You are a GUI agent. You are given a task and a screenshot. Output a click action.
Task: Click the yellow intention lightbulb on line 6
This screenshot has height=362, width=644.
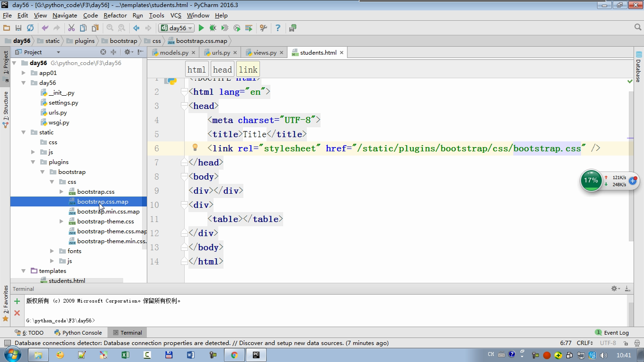point(195,148)
